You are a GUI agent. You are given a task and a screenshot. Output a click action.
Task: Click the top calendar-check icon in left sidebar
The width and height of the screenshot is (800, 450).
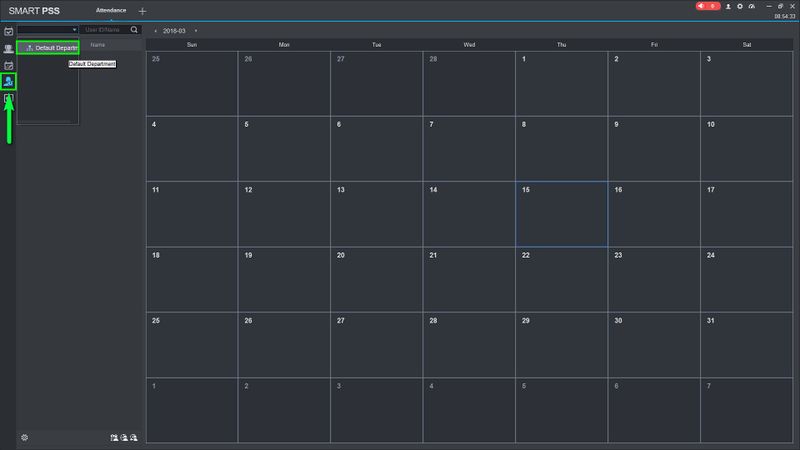pos(9,32)
